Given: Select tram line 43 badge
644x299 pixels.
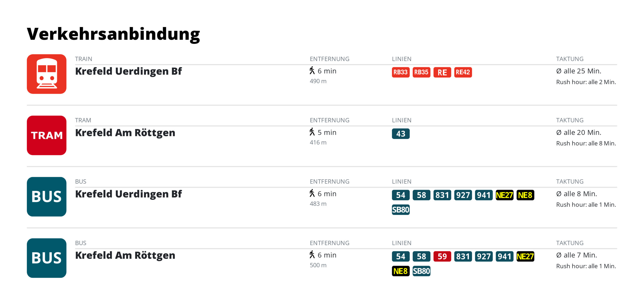Looking at the screenshot, I should 400,134.
